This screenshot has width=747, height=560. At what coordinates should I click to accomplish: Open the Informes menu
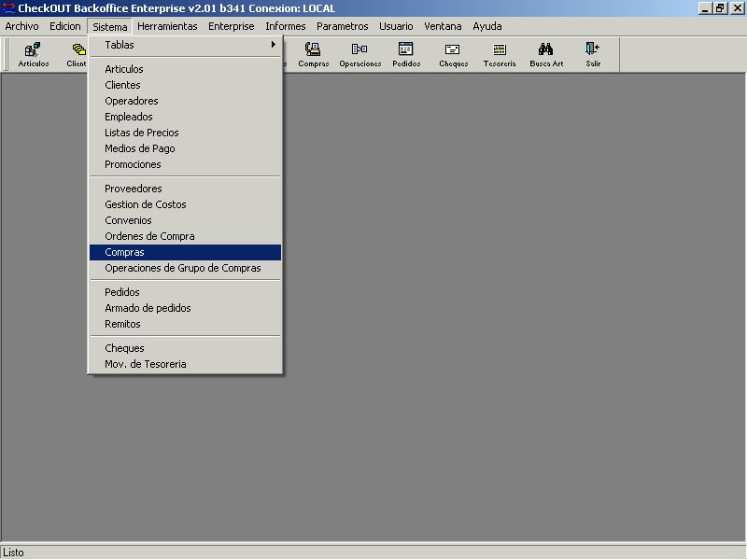286,26
